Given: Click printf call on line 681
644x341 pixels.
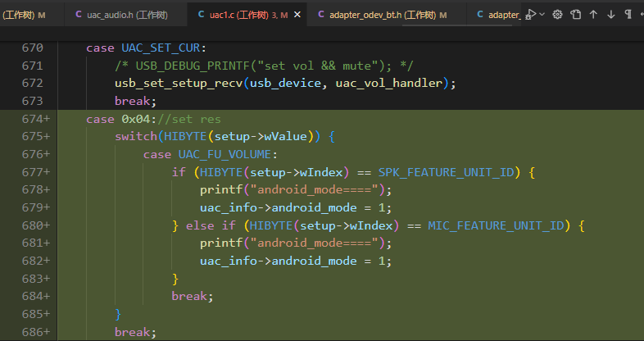Looking at the screenshot, I should pyautogui.click(x=296, y=243).
